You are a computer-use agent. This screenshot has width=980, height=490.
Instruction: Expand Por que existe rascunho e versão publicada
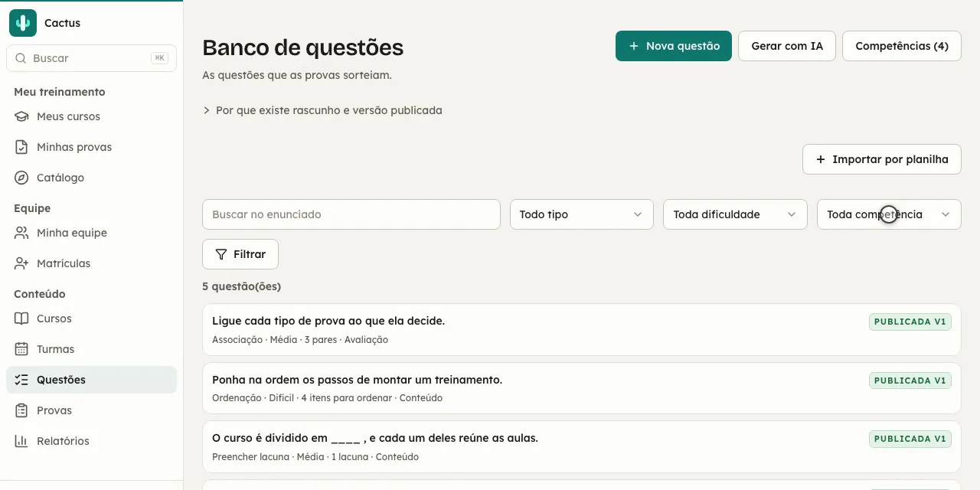coord(322,110)
